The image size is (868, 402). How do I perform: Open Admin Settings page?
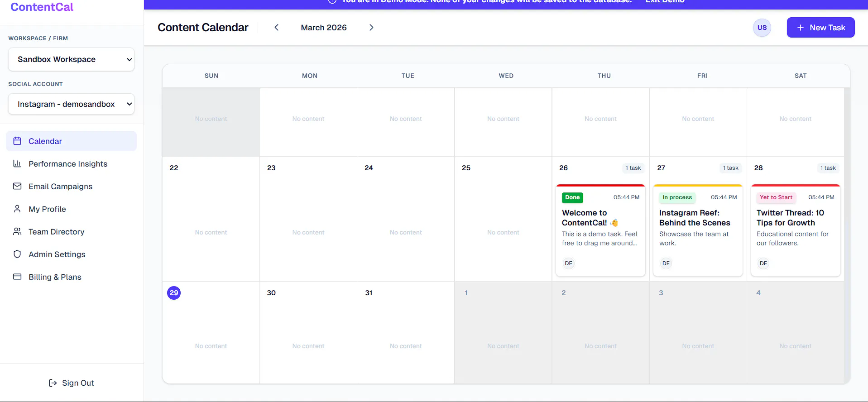tap(71, 254)
